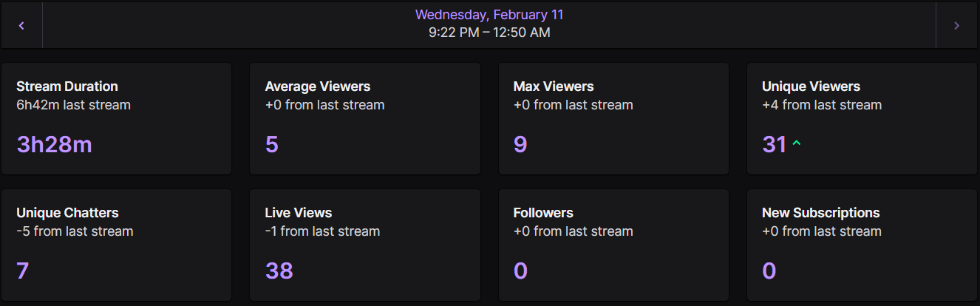Go to the next stream using right arrow
Screen dimensions: 980x306
[957, 26]
